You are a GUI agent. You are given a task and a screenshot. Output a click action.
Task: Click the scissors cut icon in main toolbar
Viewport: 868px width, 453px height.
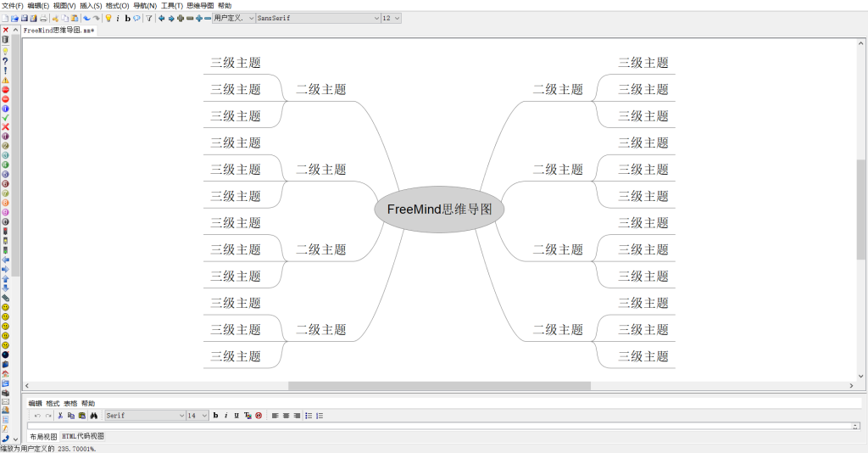[x=55, y=19]
